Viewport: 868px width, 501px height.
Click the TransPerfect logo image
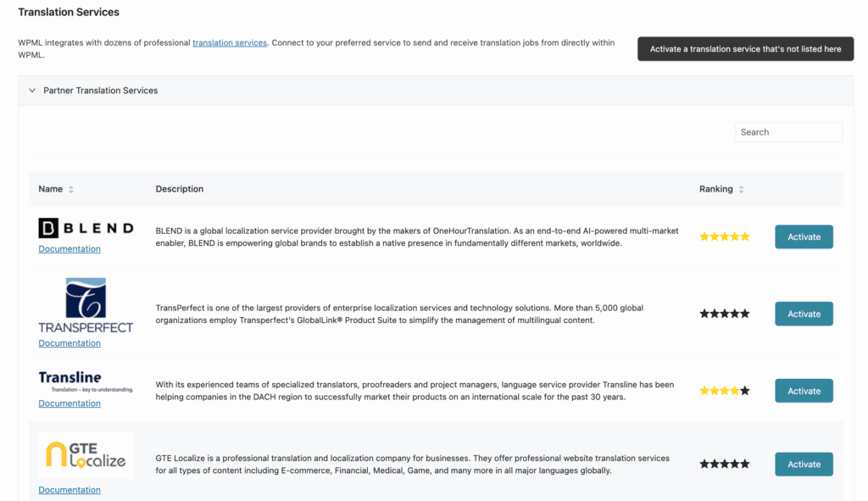86,305
